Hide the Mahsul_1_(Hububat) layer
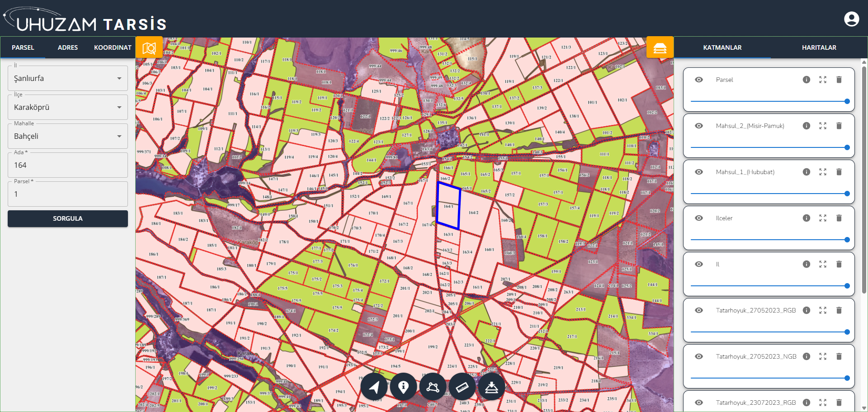 699,172
